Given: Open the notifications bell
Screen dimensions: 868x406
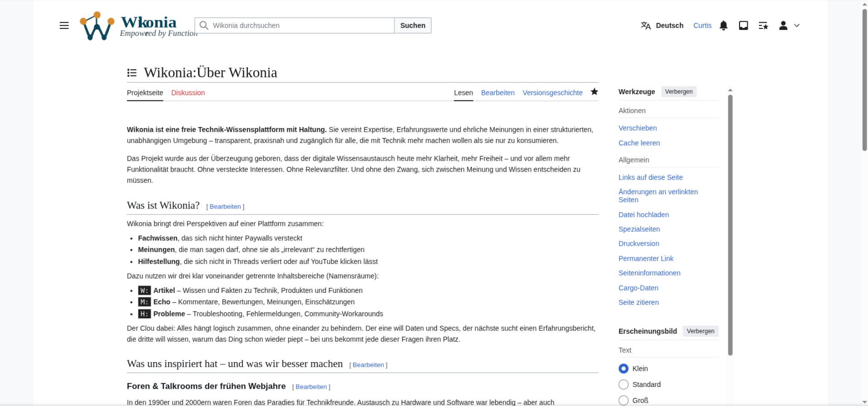Looking at the screenshot, I should click(723, 26).
